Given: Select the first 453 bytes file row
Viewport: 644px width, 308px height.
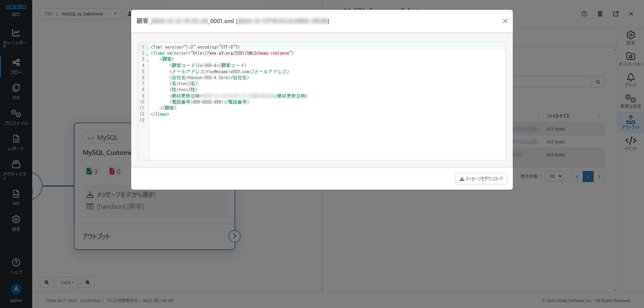Looking at the screenshot, I should click(x=558, y=129).
